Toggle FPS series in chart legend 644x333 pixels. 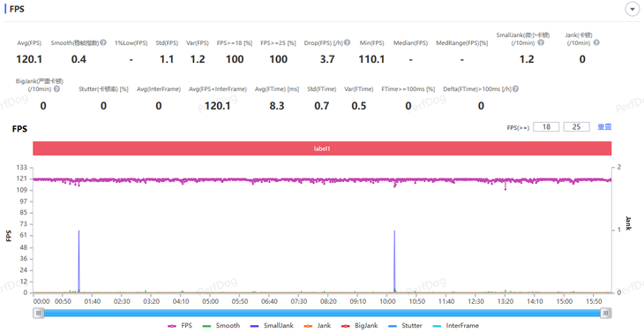tap(180, 326)
